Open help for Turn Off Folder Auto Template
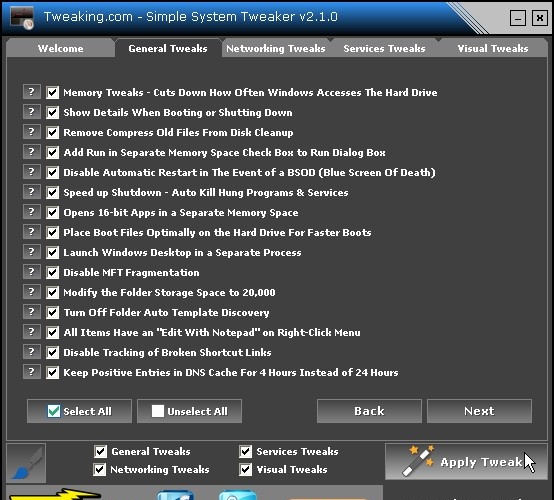The width and height of the screenshot is (554, 500). [x=31, y=312]
